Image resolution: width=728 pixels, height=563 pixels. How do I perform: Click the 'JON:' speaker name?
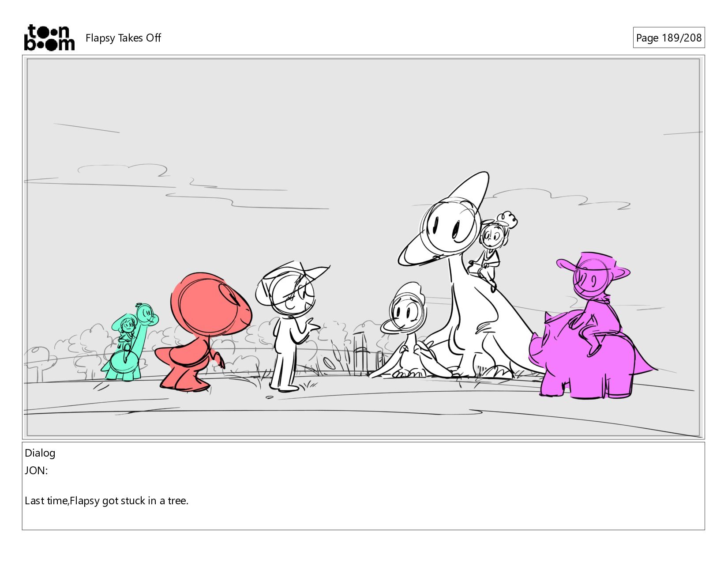tap(36, 471)
